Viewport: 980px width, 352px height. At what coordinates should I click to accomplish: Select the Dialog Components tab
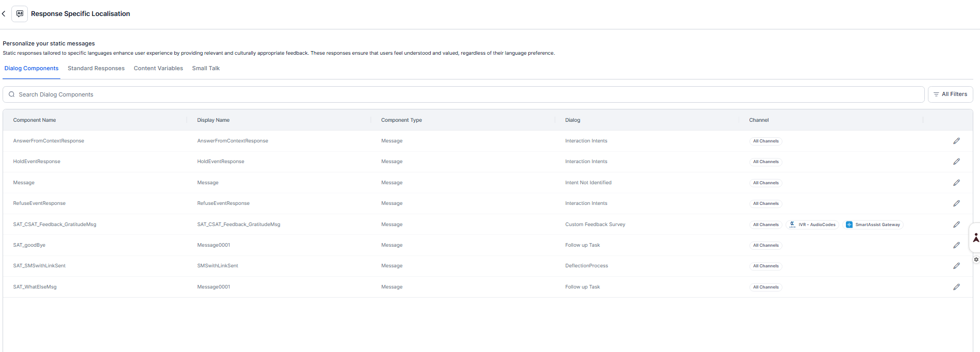tap(31, 68)
